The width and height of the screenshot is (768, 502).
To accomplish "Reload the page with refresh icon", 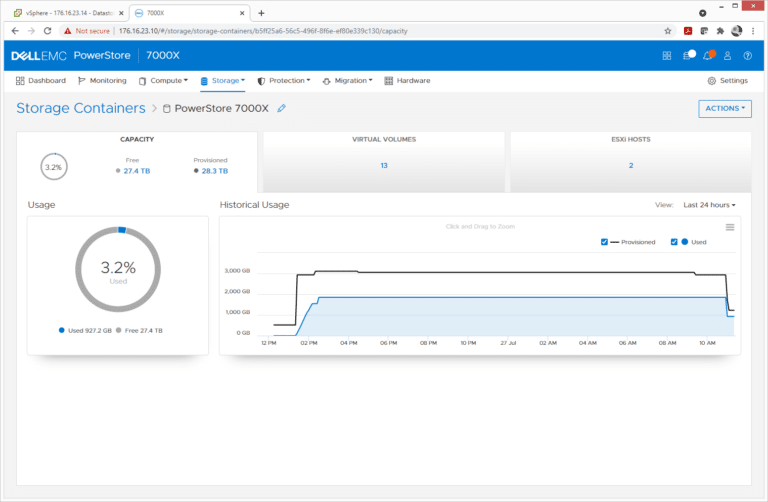I will click(48, 31).
